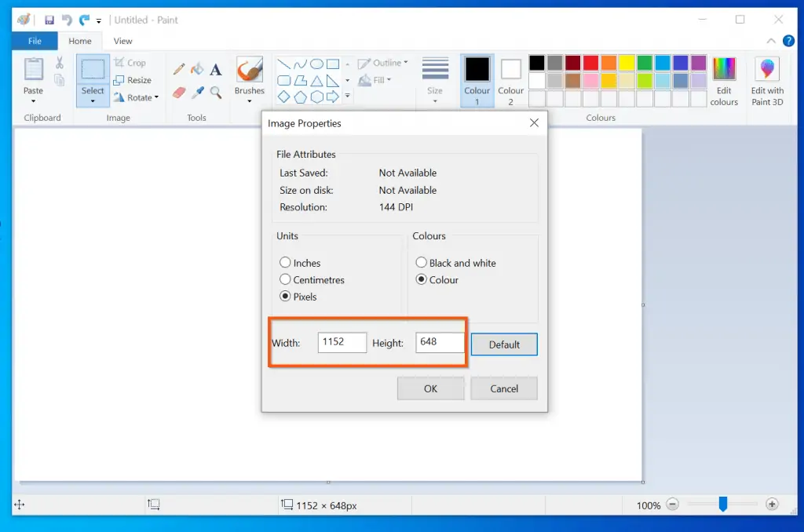Viewport: 804px width, 532px height.
Task: Click the Default button
Action: coord(504,344)
